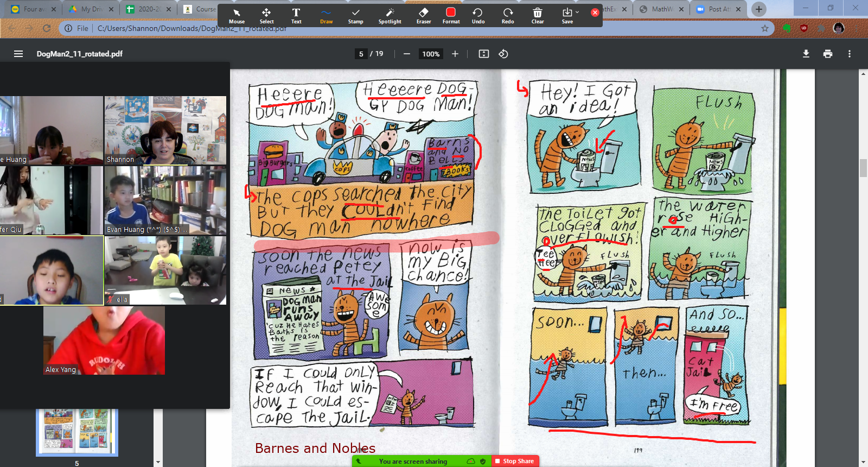The width and height of the screenshot is (868, 467).
Task: Switch to the 'Post Att' Zoom tab
Action: coord(719,9)
